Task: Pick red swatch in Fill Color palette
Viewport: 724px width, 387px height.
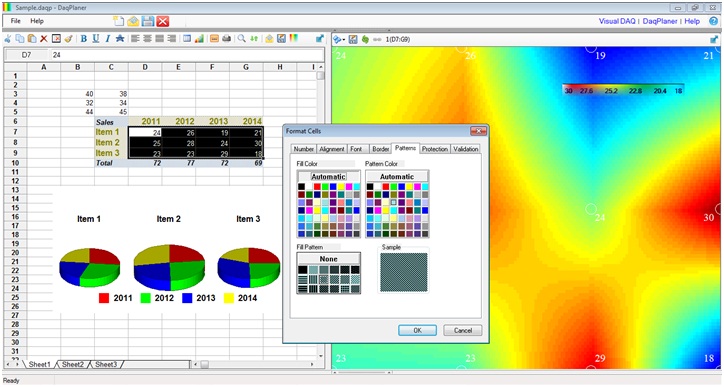Action: pyautogui.click(x=317, y=187)
